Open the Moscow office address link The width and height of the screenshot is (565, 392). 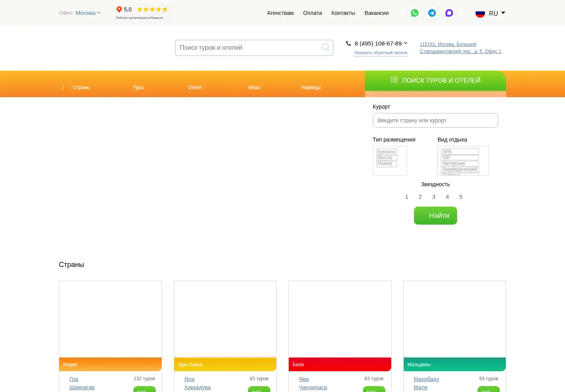pyautogui.click(x=460, y=48)
